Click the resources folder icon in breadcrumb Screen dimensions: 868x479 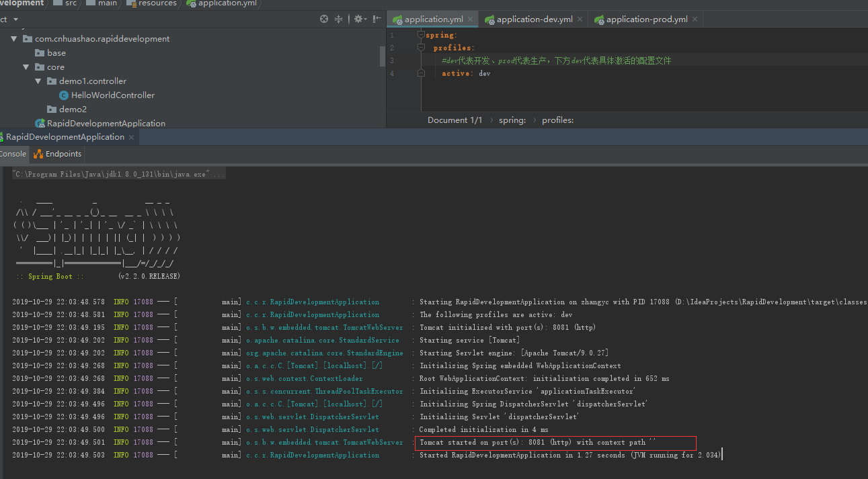(x=131, y=3)
